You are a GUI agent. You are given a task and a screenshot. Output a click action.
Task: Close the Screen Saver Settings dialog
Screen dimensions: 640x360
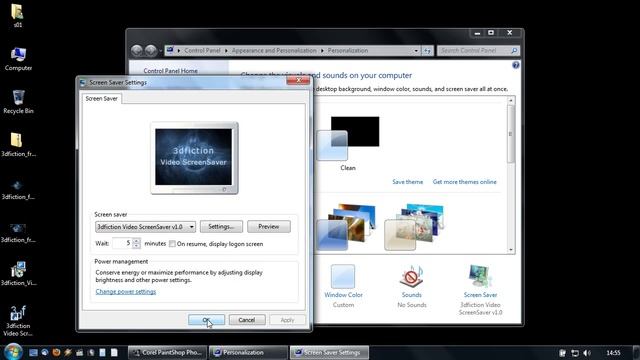[x=298, y=80]
